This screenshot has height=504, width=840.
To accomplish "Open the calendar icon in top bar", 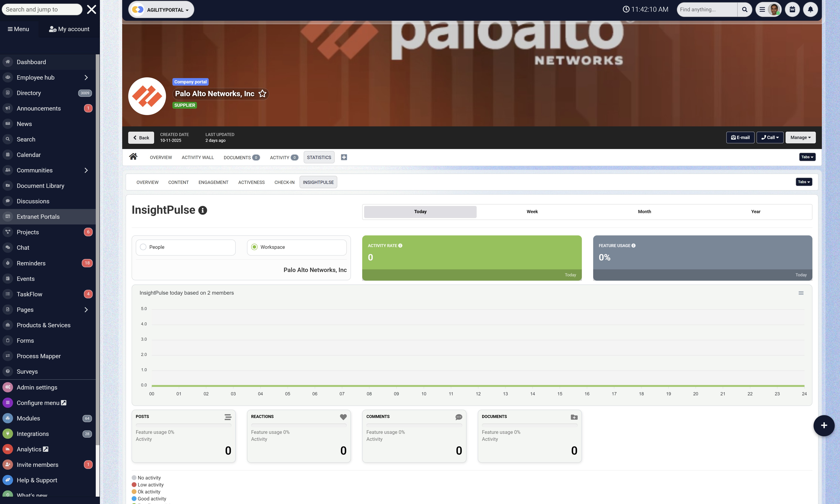I will tap(792, 9).
